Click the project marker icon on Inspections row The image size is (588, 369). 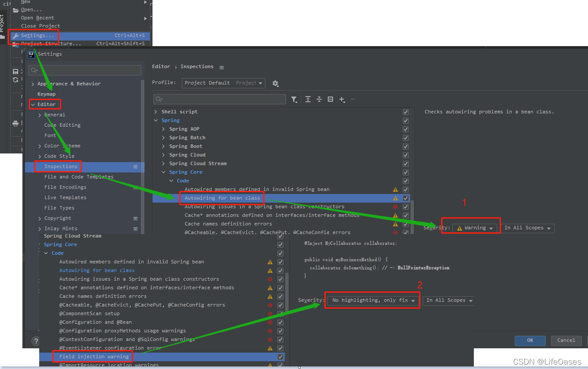(135, 167)
